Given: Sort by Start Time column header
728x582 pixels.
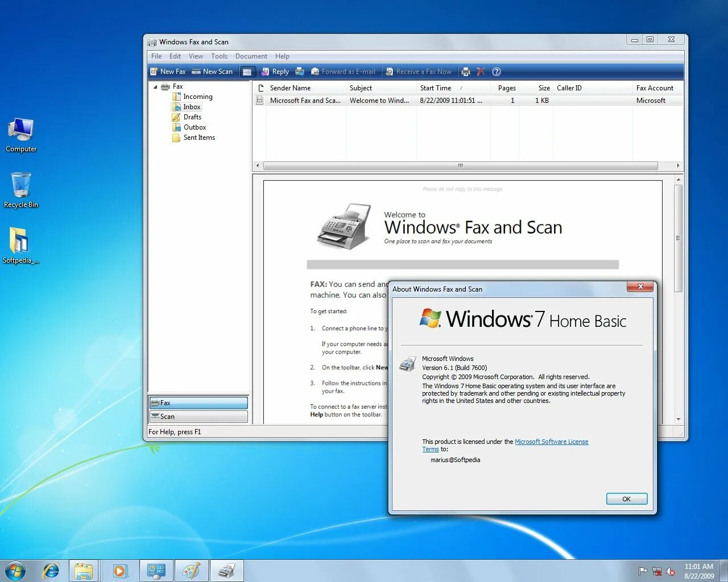Looking at the screenshot, I should (x=453, y=88).
